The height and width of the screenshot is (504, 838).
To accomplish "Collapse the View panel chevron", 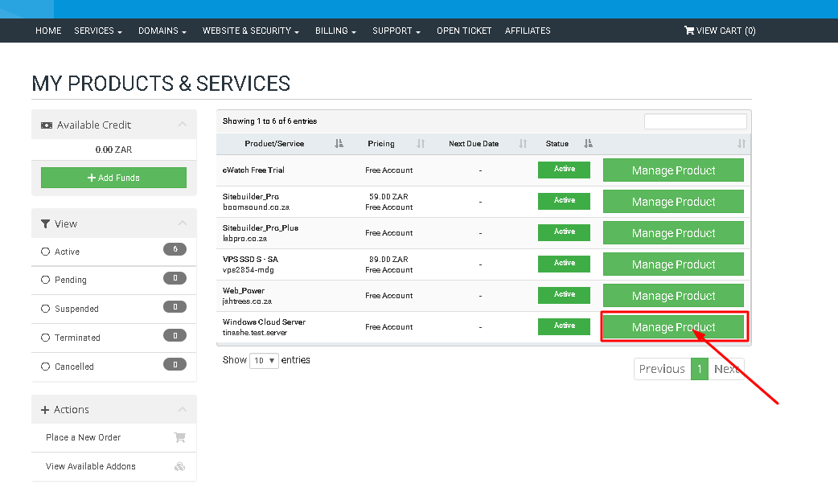I will tap(183, 223).
